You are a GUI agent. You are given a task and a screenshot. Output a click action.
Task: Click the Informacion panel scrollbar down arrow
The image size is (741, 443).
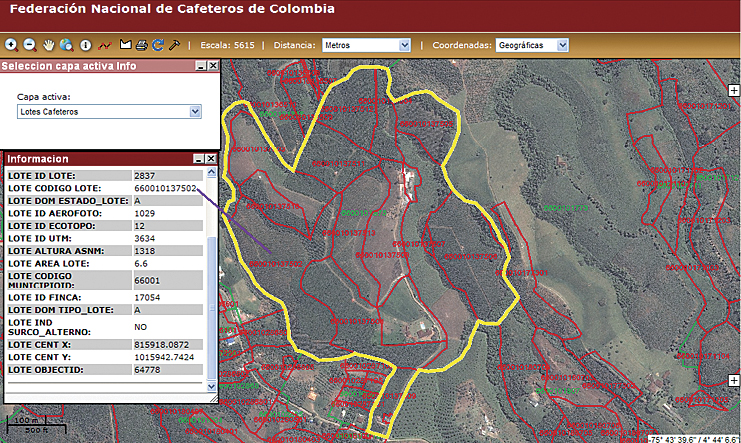[x=211, y=385]
